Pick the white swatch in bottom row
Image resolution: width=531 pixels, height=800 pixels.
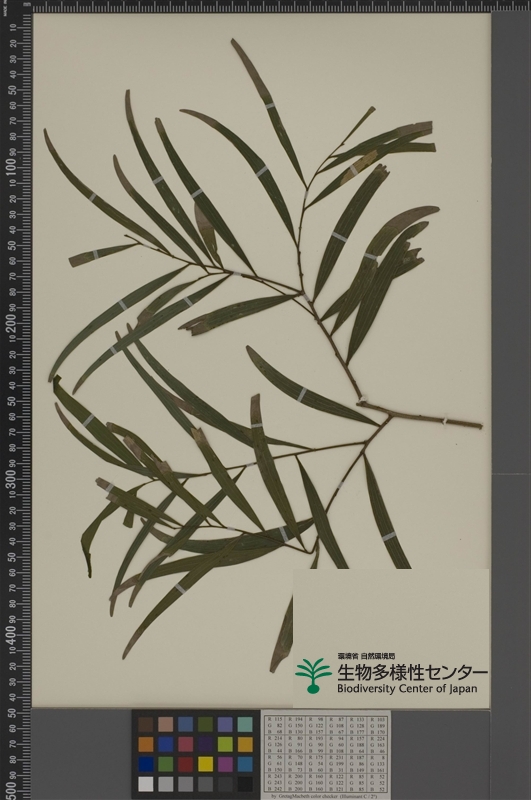pos(145,784)
